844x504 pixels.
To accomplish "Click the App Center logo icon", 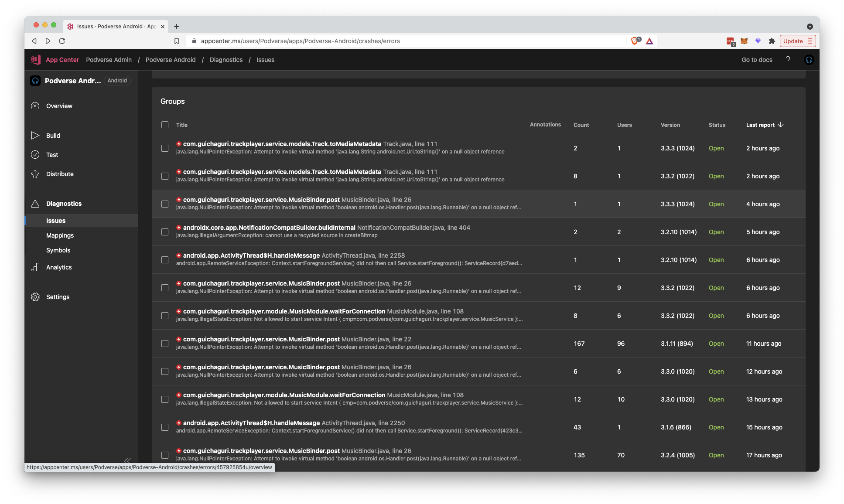I will (x=35, y=60).
